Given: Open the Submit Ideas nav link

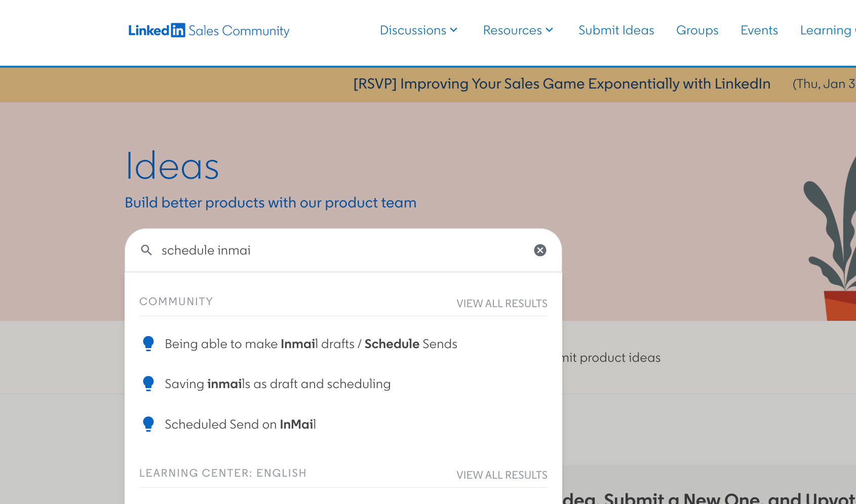Looking at the screenshot, I should pyautogui.click(x=616, y=30).
